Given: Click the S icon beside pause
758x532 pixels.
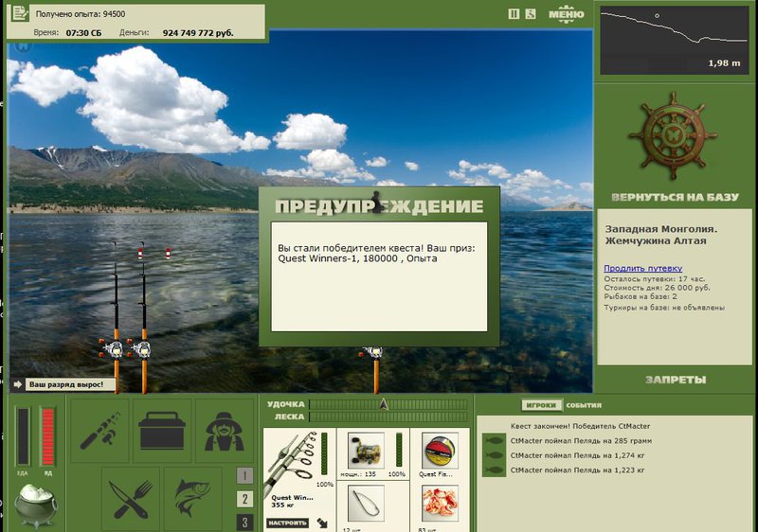Looking at the screenshot, I should [531, 14].
